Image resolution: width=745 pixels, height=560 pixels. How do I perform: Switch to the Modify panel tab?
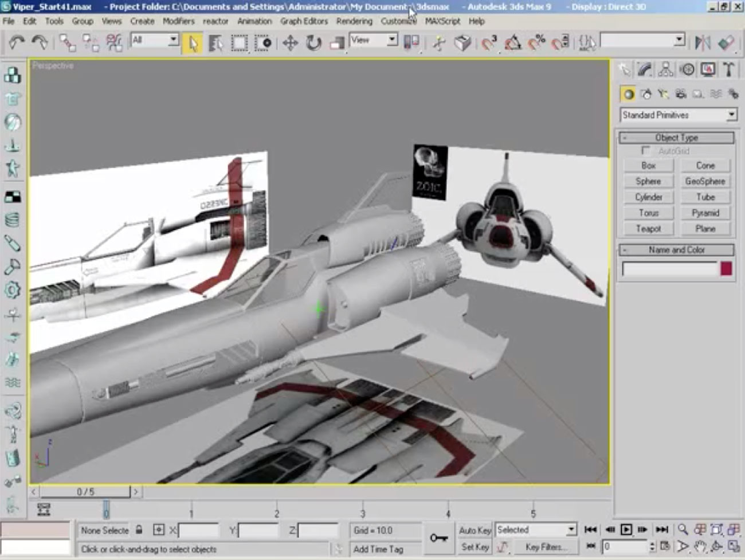[645, 70]
